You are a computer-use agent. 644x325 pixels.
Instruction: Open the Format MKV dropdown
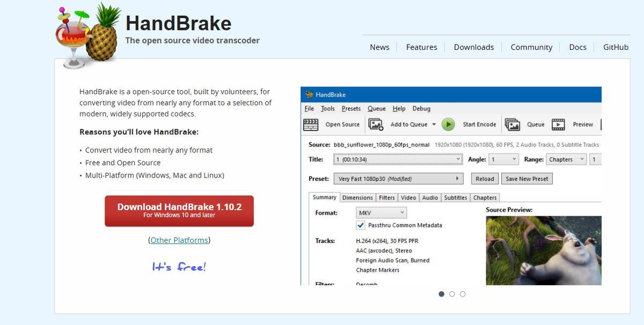click(381, 213)
